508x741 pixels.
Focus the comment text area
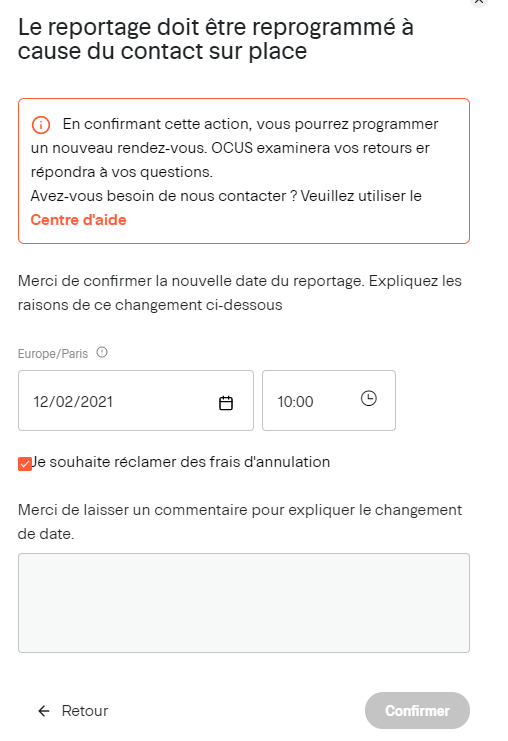pyautogui.click(x=244, y=603)
